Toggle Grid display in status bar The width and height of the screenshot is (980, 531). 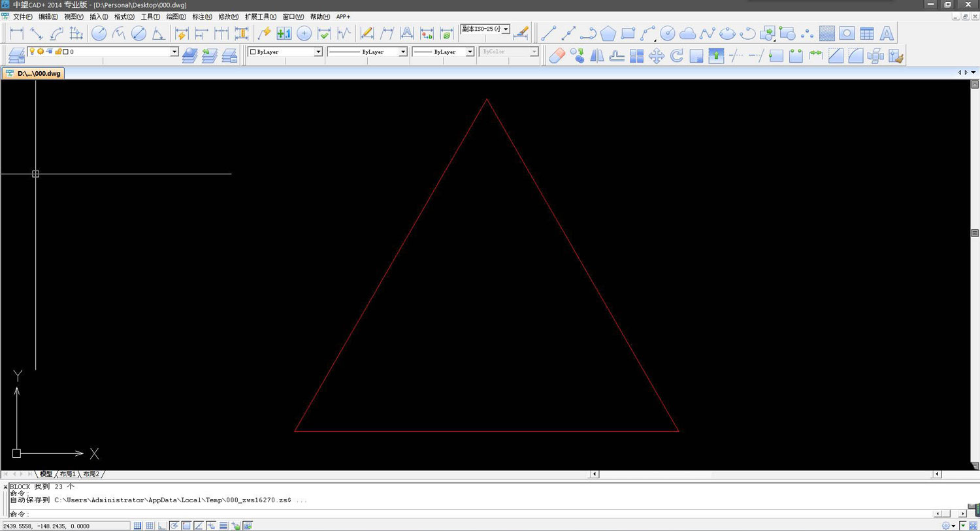point(150,526)
